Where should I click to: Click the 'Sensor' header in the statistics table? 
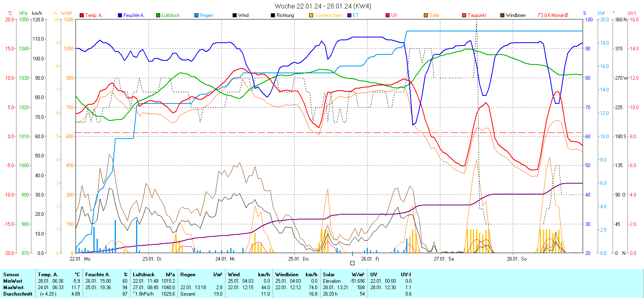pyautogui.click(x=11, y=275)
